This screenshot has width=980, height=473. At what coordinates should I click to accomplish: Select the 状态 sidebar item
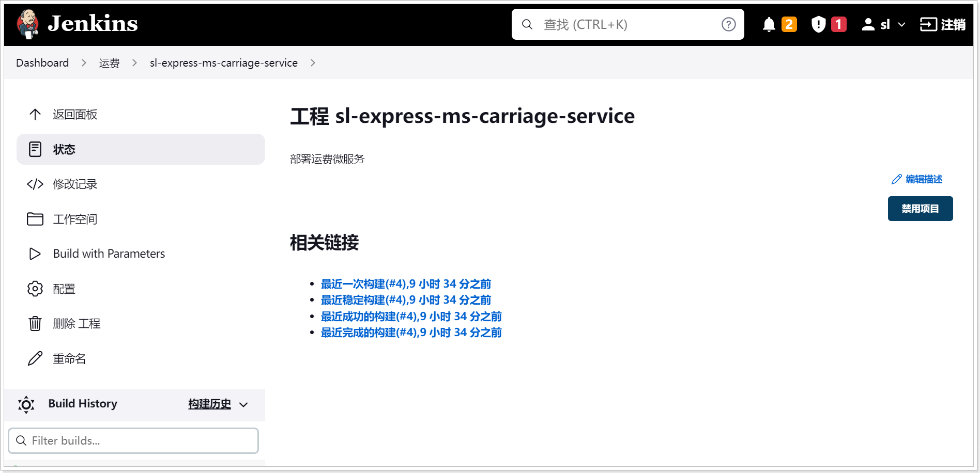pyautogui.click(x=141, y=149)
